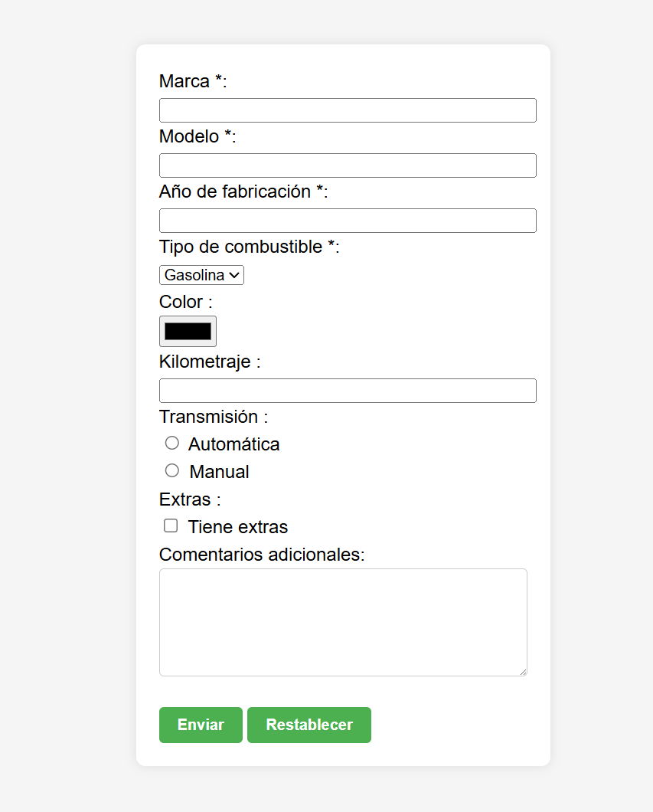This screenshot has height=812, width=653.
Task: Focus the Modelo input box
Action: tap(348, 165)
